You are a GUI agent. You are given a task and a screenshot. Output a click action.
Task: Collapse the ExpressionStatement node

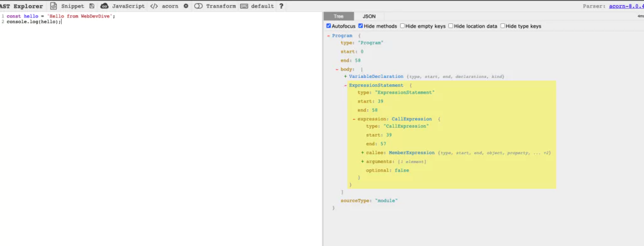(345, 85)
